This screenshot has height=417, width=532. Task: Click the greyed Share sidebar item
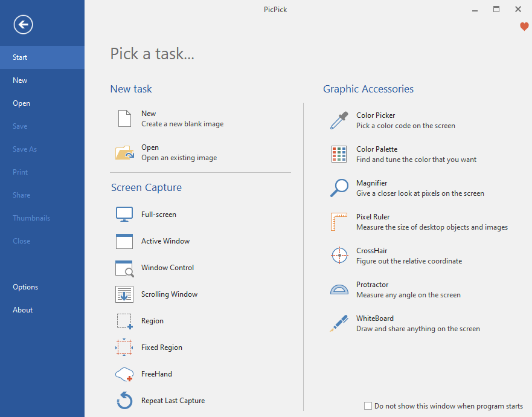(x=42, y=195)
